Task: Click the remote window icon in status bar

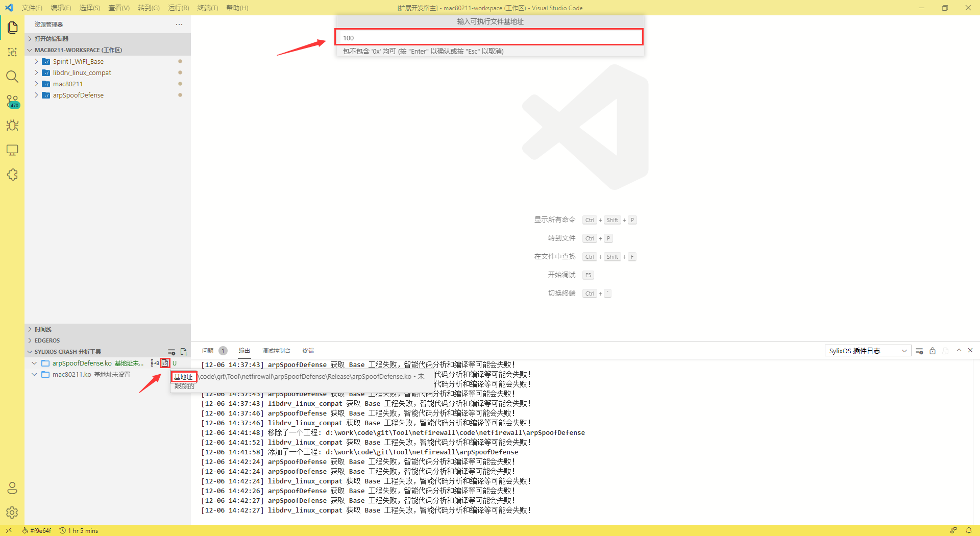Action: (x=9, y=530)
